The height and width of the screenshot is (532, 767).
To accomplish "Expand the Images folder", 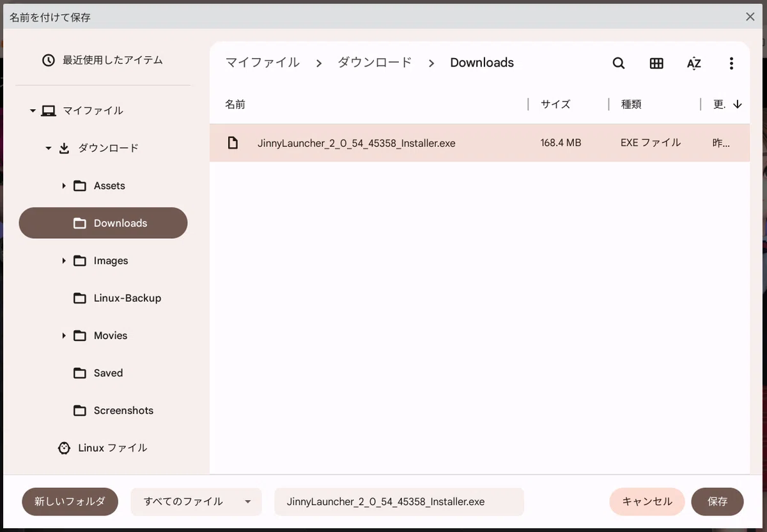I will pyautogui.click(x=64, y=261).
